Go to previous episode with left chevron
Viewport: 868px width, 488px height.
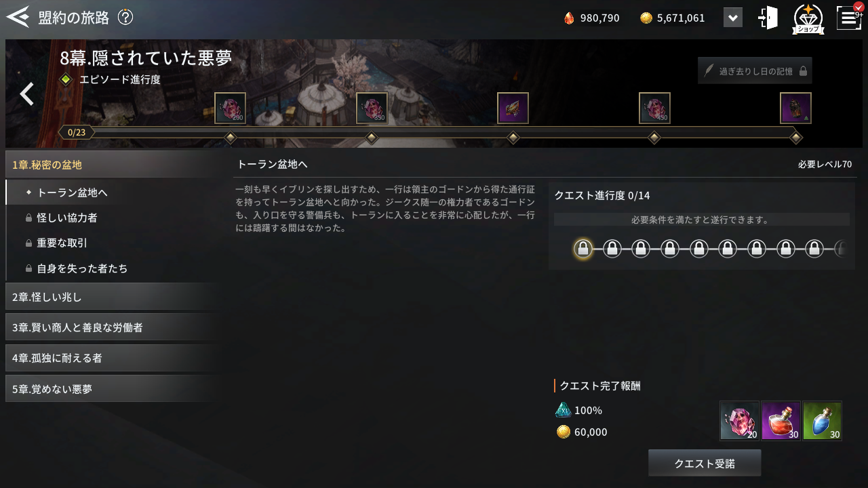(26, 94)
